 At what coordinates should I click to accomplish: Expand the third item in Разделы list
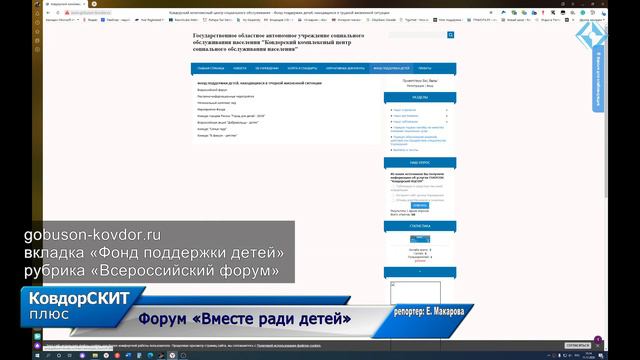tap(447, 122)
